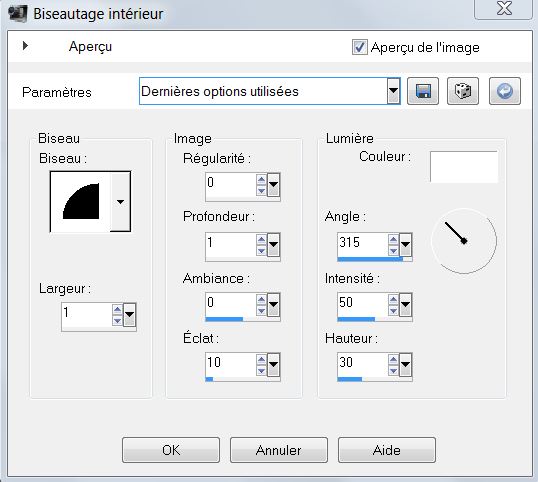Viewport: 538px width, 482px height.
Task: Toggle the Aperçu de l'image checkbox
Action: click(359, 47)
